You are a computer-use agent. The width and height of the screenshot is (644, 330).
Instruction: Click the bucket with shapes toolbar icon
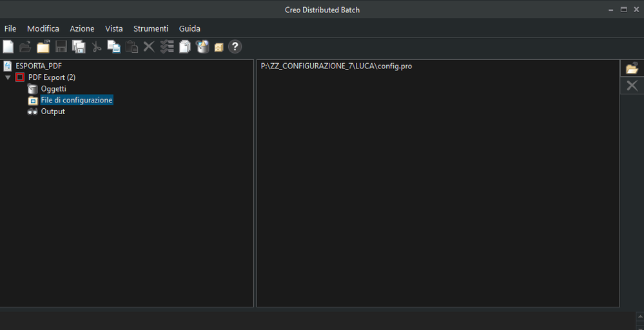click(202, 46)
